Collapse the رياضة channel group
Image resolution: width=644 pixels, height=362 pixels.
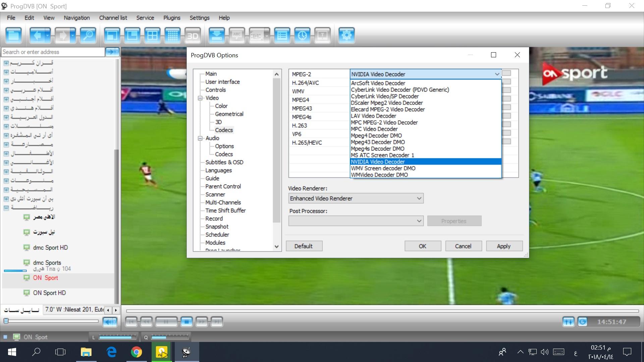click(6, 208)
